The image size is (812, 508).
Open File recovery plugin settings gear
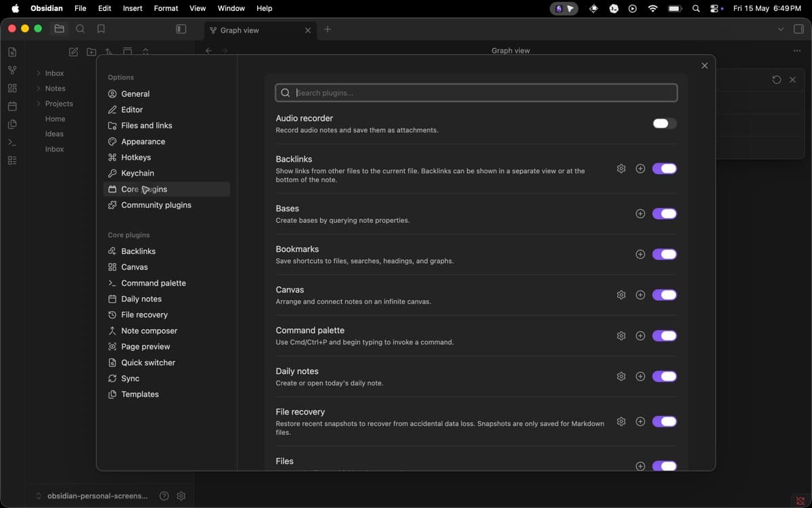point(621,421)
